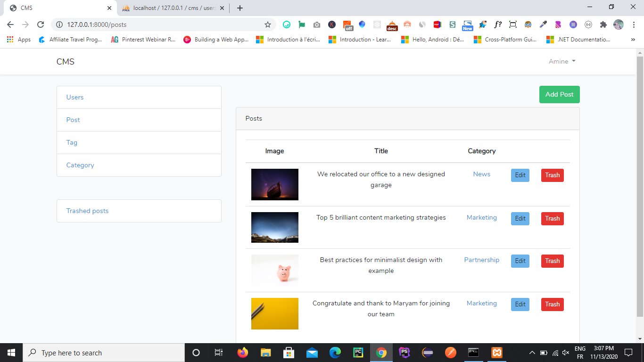Image resolution: width=644 pixels, height=362 pixels.
Task: Click the yellow background thumbnail
Action: (x=275, y=313)
